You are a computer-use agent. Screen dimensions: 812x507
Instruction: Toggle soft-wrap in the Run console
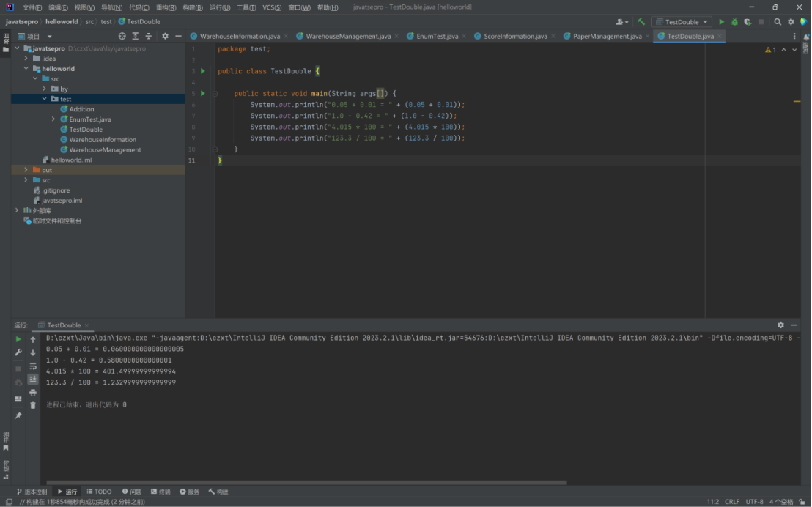(33, 366)
